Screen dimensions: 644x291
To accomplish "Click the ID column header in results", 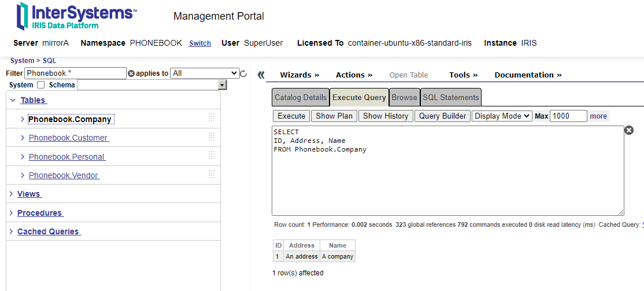I will 279,245.
